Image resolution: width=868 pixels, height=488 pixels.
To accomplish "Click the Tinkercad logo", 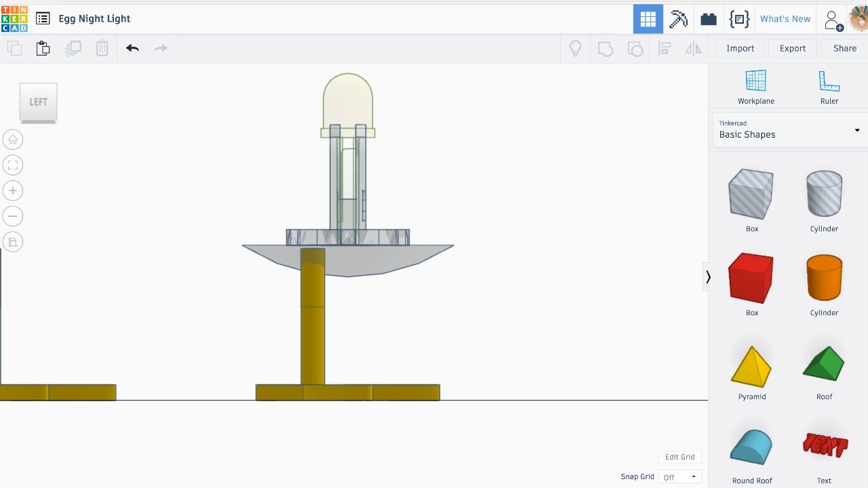I will tap(14, 18).
